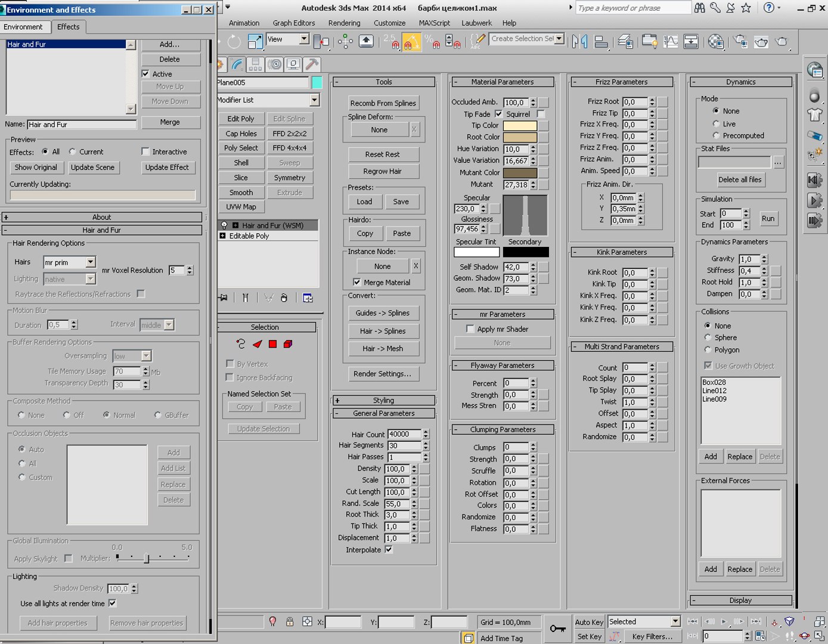Viewport: 828px width, 644px height.
Task: Click the Remove modifier trash icon
Action: pos(284,298)
